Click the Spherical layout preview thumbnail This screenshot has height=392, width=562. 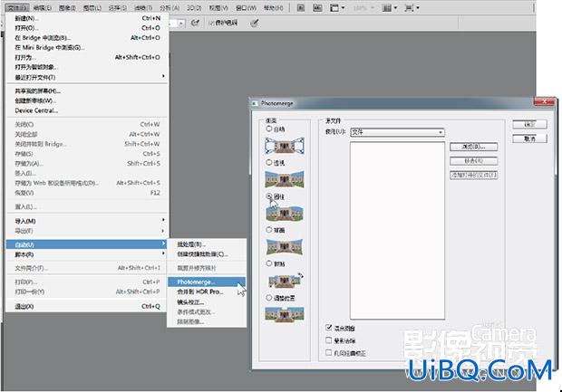[x=285, y=247]
